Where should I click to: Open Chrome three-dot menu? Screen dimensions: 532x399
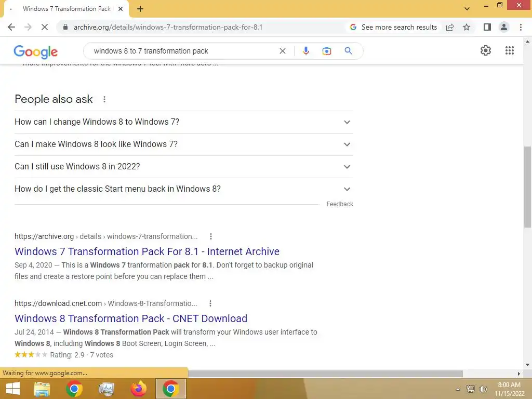pos(521,27)
